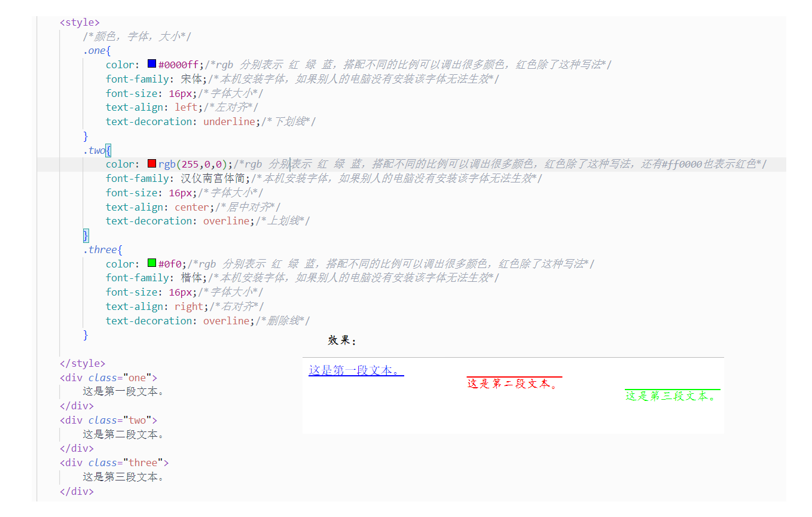
Task: Click the blue #0000ff color swatch
Action: 152,63
